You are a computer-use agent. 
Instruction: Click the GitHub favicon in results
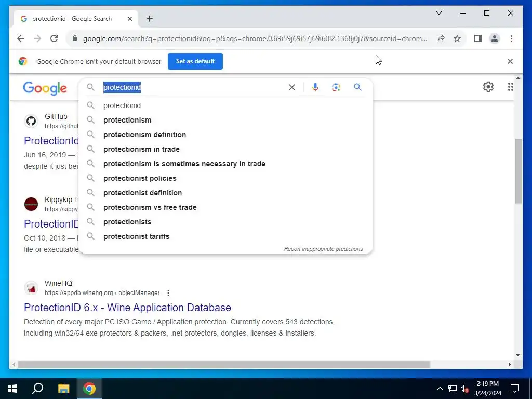click(31, 121)
